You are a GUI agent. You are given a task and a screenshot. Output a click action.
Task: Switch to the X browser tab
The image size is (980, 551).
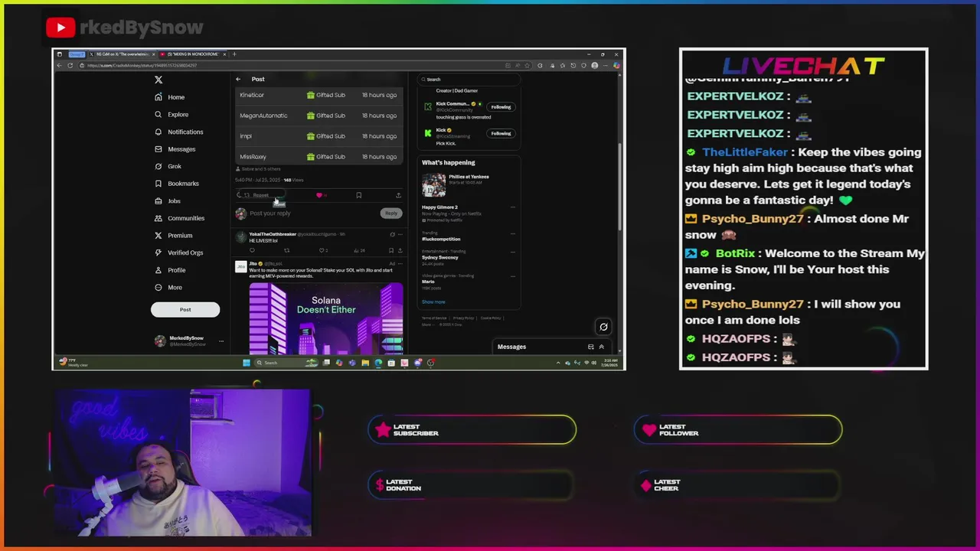coord(121,54)
